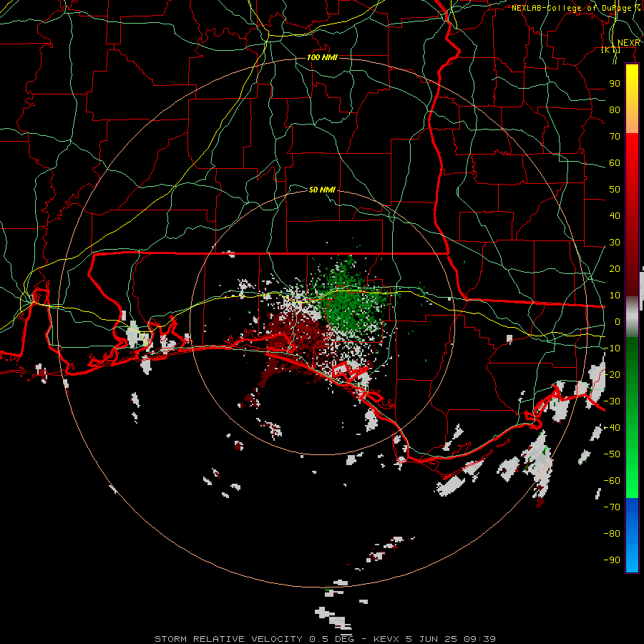Click the "STORM RELATIVE VELOCITY" product title
Viewport: 644px width, 644px height.
point(228,639)
